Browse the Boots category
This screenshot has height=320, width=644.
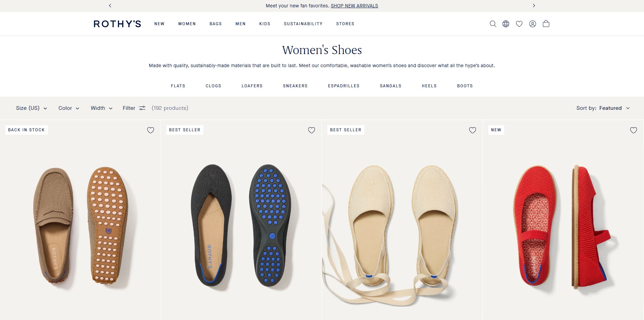pos(465,86)
